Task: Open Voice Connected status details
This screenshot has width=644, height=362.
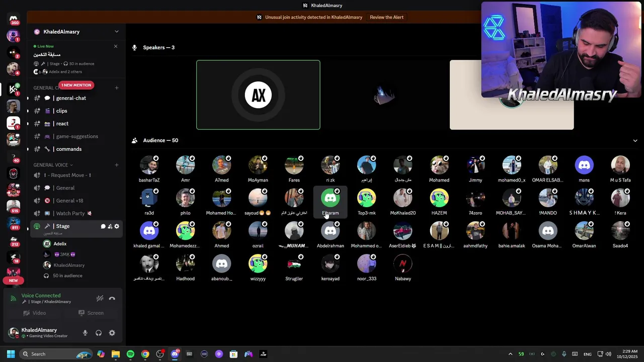Action: tap(41, 296)
